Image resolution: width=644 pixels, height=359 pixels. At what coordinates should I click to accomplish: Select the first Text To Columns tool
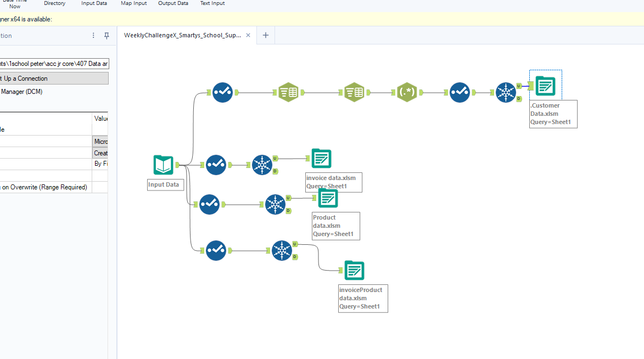click(x=288, y=93)
